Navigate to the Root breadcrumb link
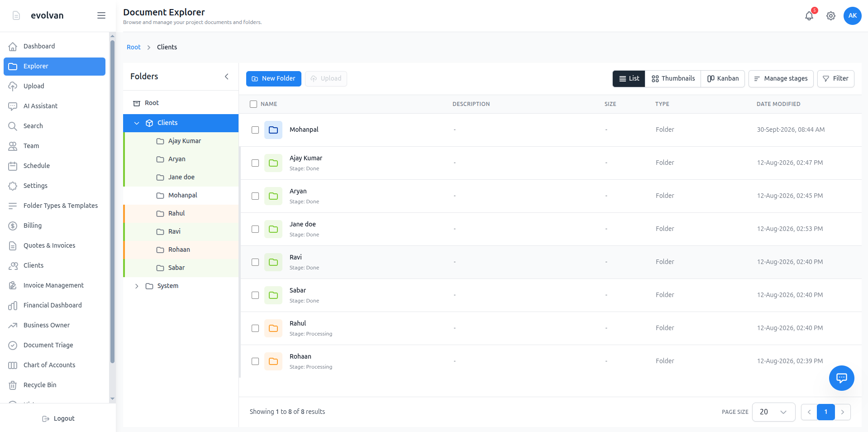The height and width of the screenshot is (432, 868). [134, 47]
